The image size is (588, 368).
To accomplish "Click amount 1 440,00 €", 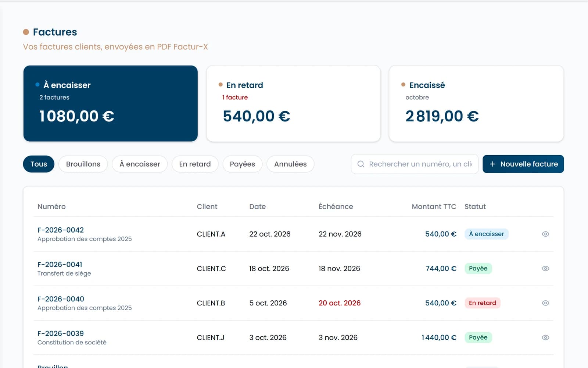I will [439, 337].
